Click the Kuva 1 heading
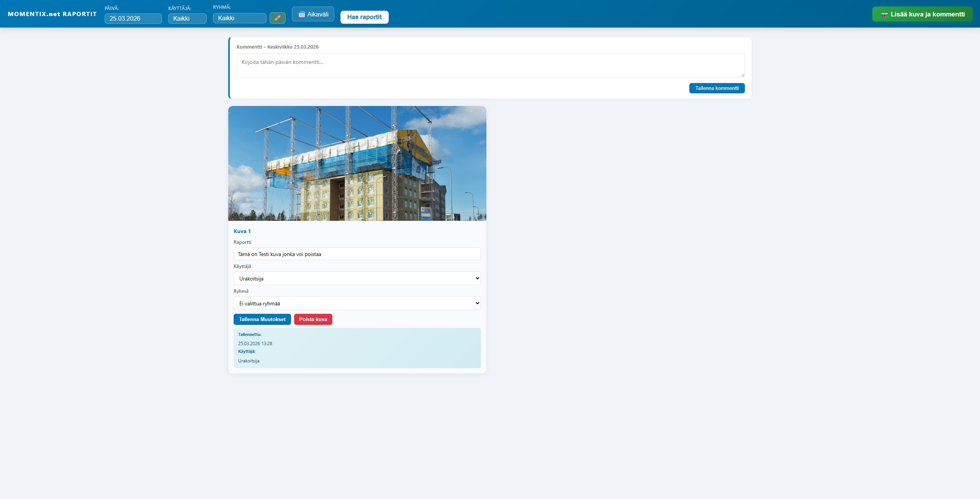This screenshot has height=499, width=980. [242, 231]
